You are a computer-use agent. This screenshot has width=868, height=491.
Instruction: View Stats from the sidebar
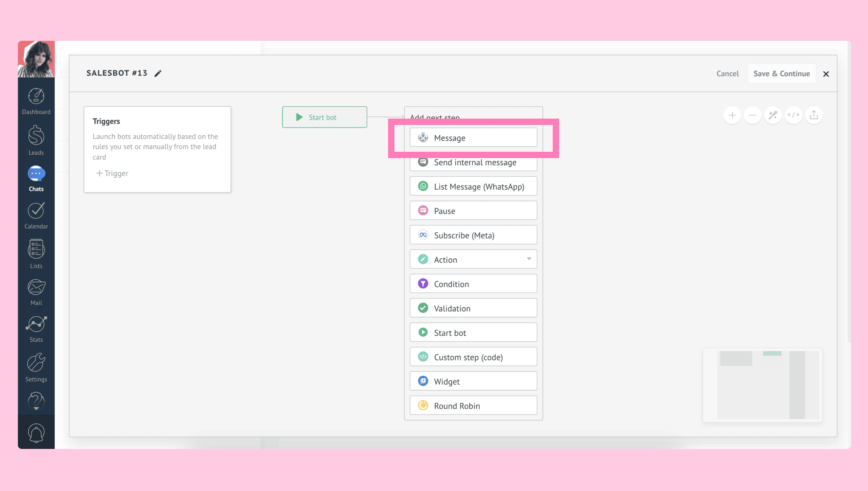tap(36, 329)
